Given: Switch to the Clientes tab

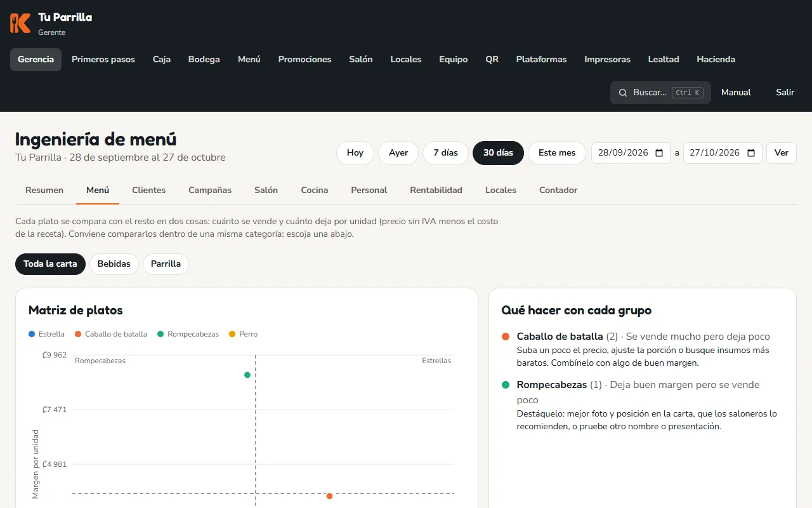Looking at the screenshot, I should pyautogui.click(x=149, y=190).
